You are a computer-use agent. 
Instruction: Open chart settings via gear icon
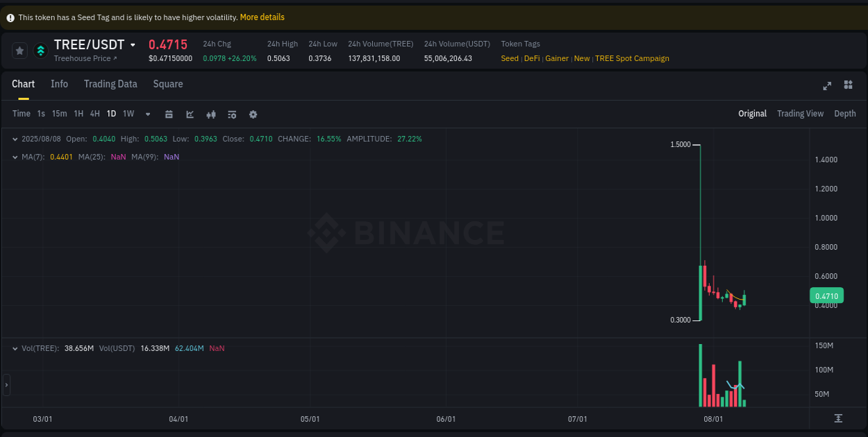coord(253,114)
